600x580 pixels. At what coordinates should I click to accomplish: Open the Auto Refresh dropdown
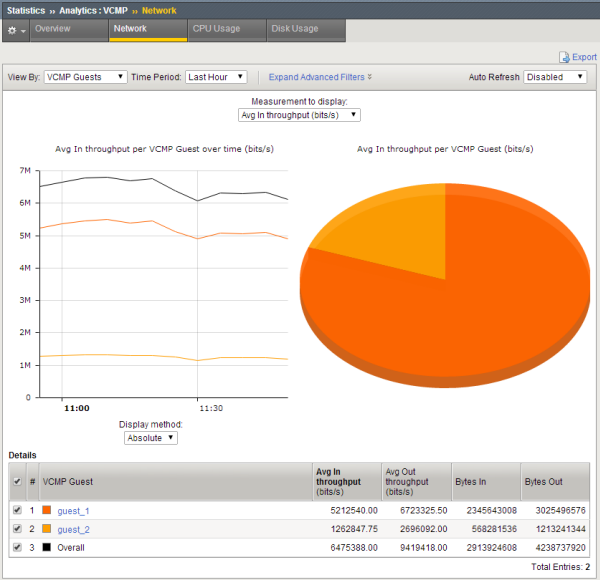coord(555,77)
